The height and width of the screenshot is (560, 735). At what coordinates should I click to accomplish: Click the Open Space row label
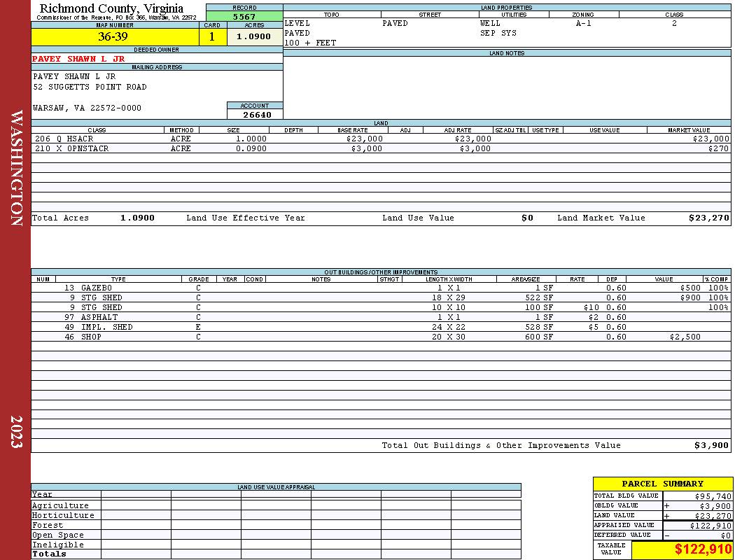click(57, 535)
